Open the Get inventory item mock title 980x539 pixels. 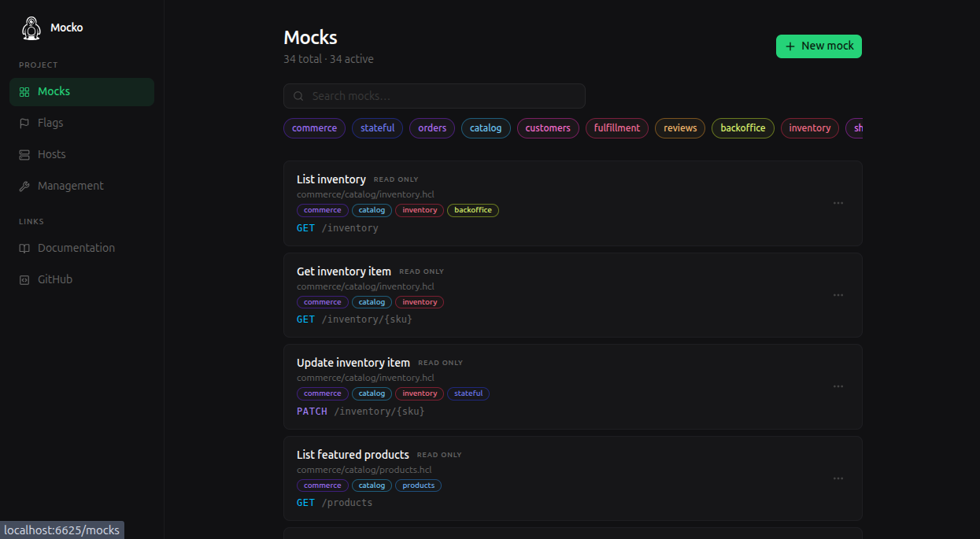tap(344, 271)
